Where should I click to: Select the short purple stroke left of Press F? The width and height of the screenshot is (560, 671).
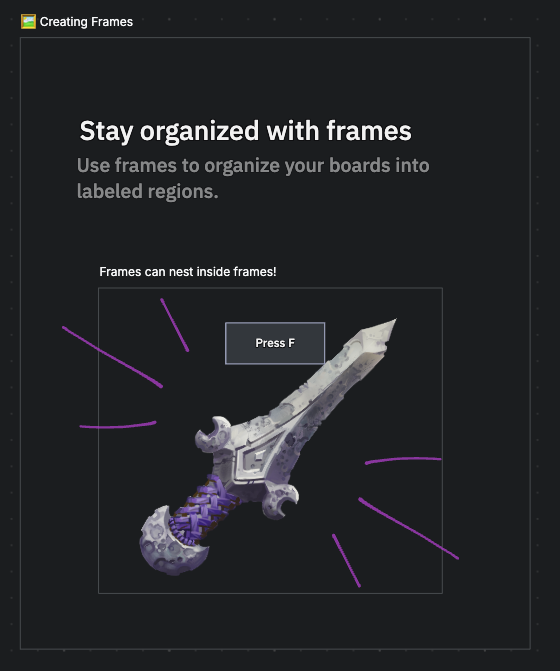(x=175, y=325)
